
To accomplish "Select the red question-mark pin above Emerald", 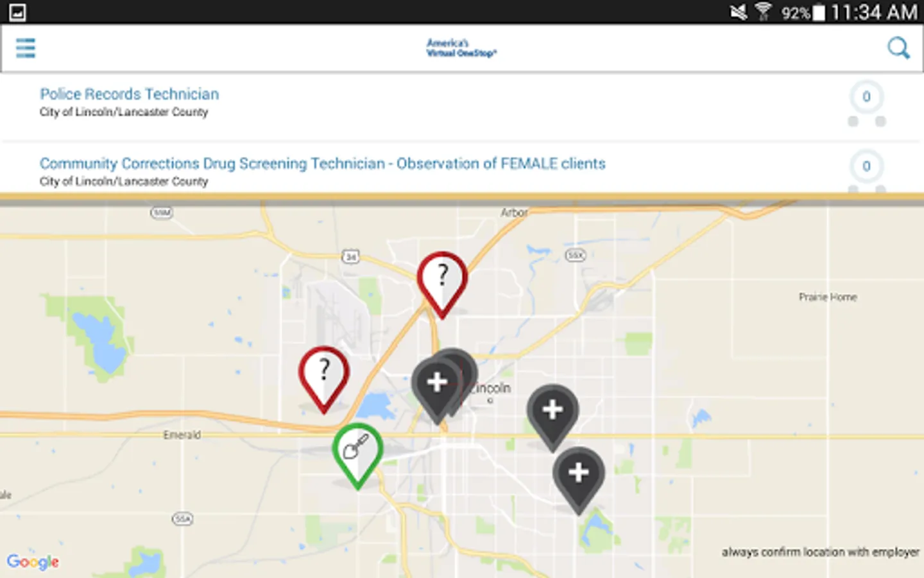I will [x=324, y=379].
